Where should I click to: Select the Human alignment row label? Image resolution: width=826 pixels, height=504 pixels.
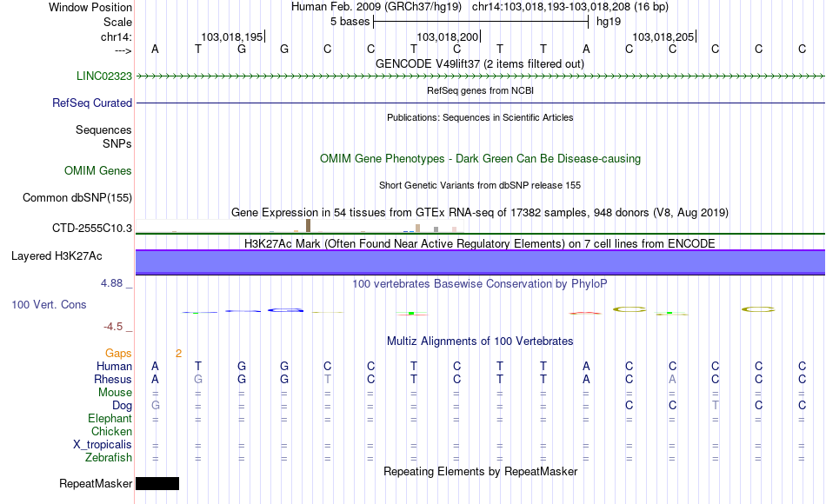click(114, 366)
